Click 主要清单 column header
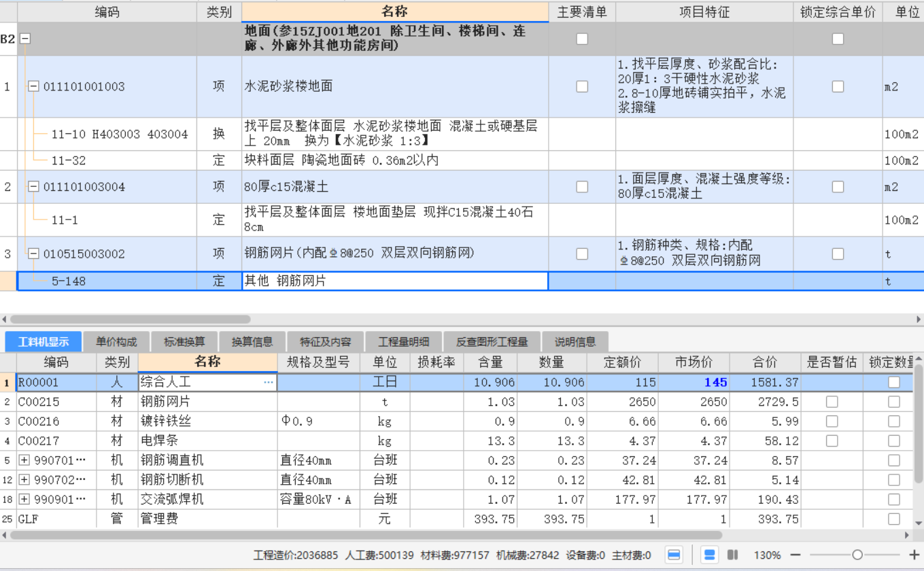Viewport: 924px width, 571px height. point(582,12)
